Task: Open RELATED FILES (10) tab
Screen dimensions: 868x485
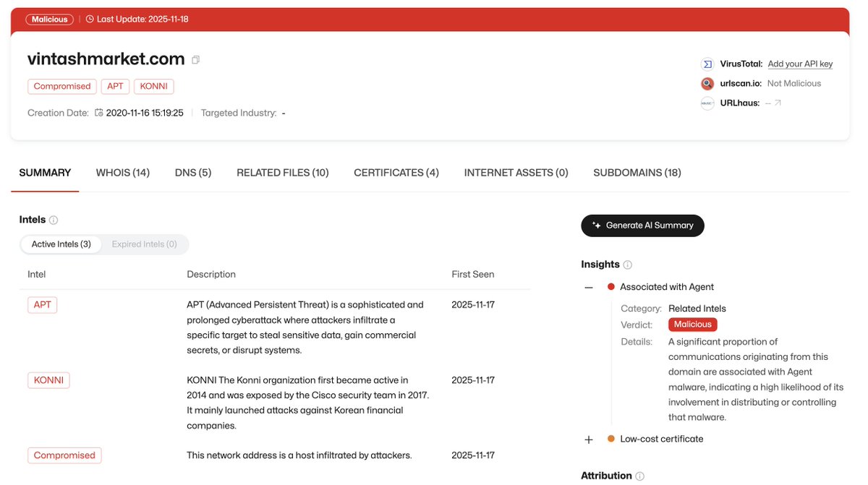Action: (283, 173)
